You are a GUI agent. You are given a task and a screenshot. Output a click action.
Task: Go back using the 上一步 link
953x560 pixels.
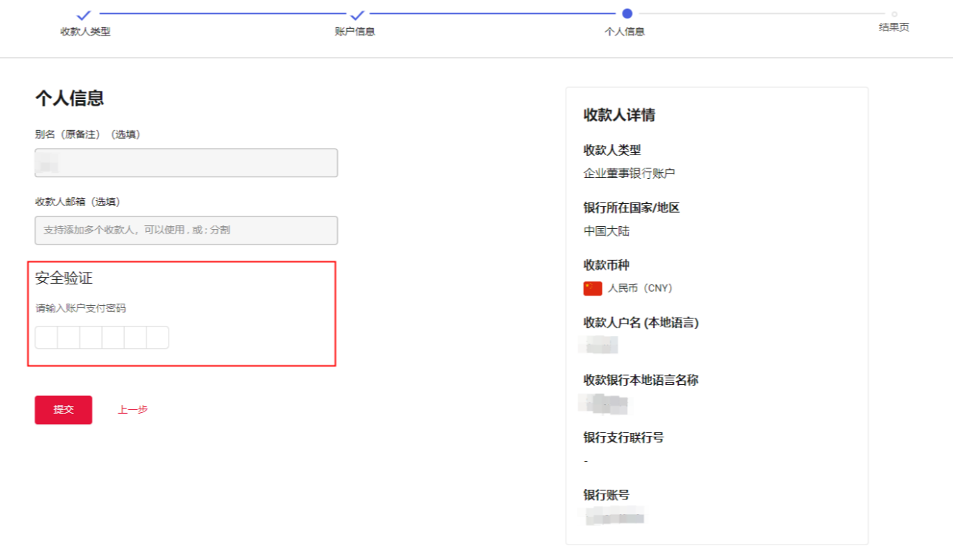132,409
